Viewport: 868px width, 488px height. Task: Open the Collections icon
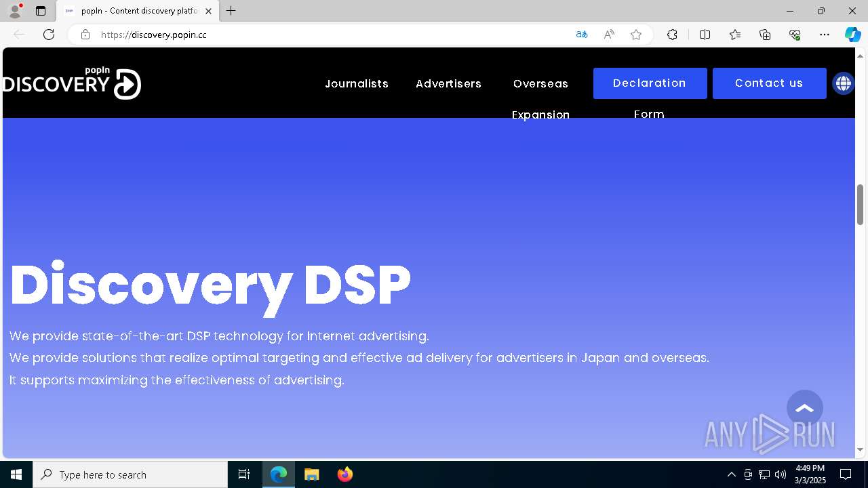point(765,35)
